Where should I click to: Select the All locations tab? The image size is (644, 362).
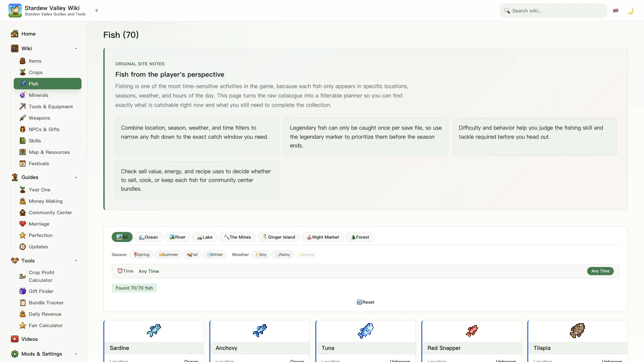tap(122, 237)
